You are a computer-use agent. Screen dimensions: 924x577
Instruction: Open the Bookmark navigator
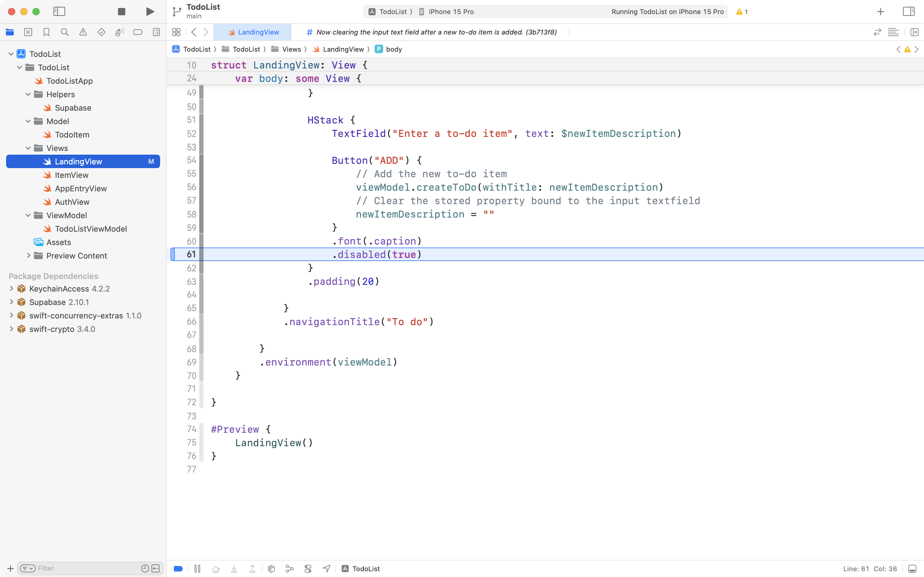coord(46,32)
